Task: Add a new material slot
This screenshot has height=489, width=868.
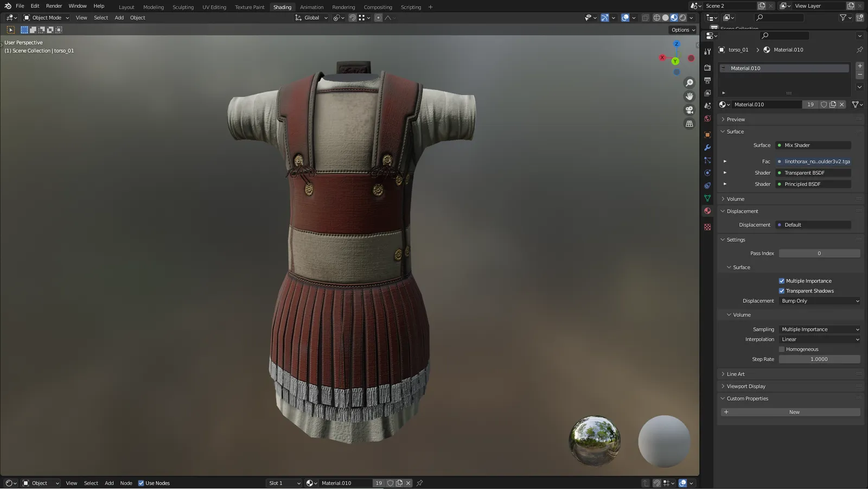Action: (x=860, y=66)
